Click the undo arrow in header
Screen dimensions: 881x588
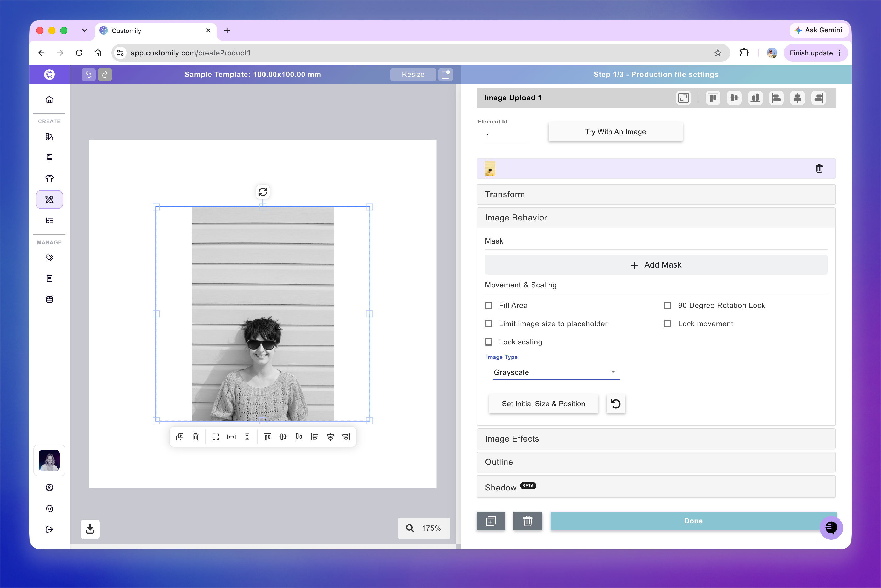click(x=88, y=74)
